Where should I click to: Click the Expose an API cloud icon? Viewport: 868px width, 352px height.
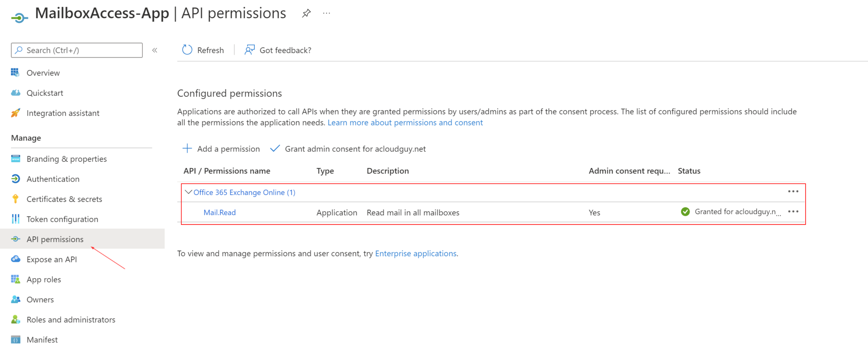(x=16, y=259)
